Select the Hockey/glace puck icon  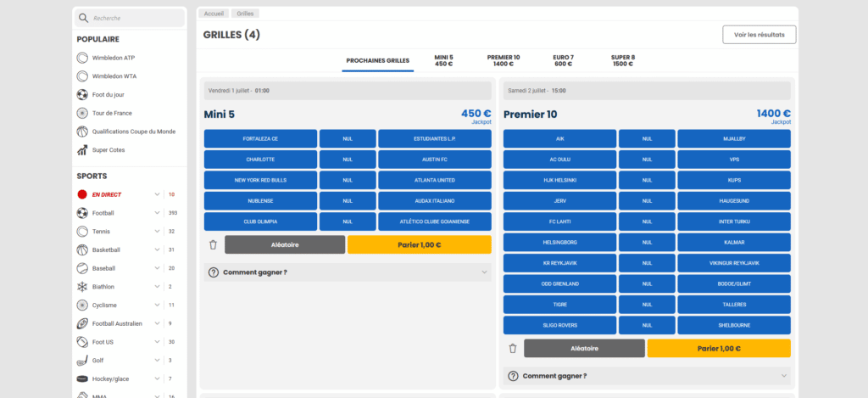[x=82, y=378]
